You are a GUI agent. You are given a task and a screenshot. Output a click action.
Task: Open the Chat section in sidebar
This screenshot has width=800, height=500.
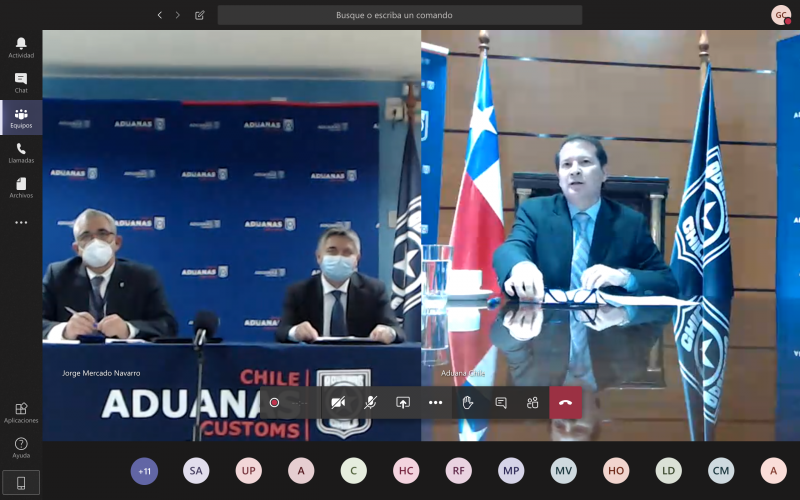click(21, 83)
